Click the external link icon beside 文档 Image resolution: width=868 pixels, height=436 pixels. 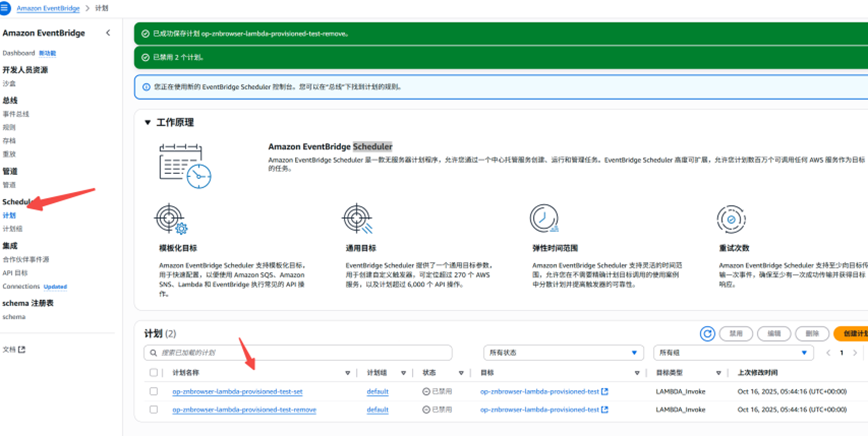click(x=22, y=349)
